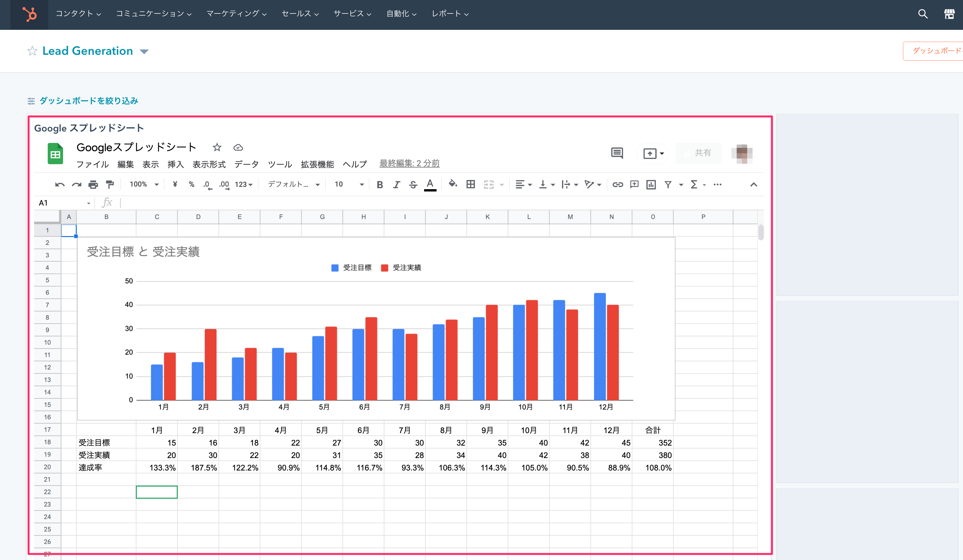Click the insert comment toolbar icon
Viewport: 963px width, 560px height.
click(634, 185)
